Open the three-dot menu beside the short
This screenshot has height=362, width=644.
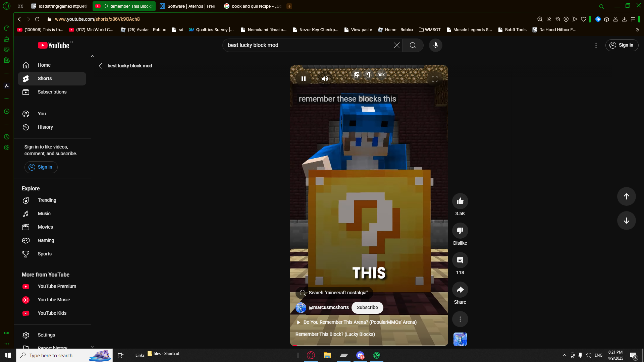(x=460, y=319)
